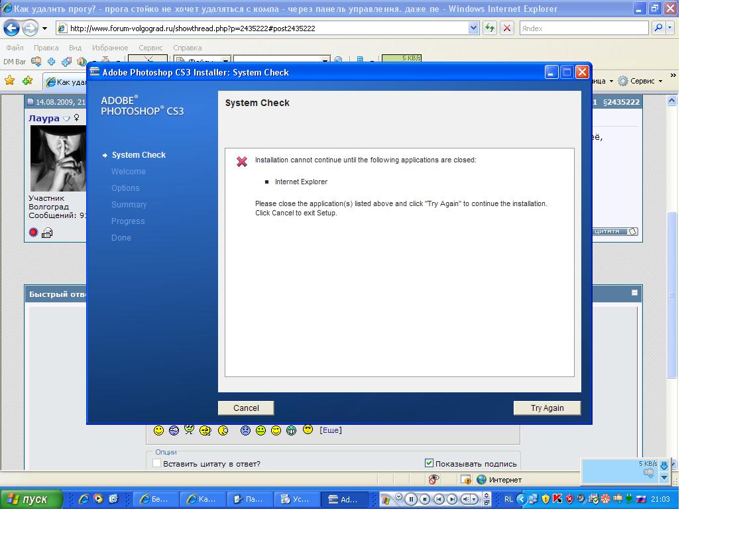
Task: Toggle Вставить цитату в ответ checkbox
Action: coord(156,463)
